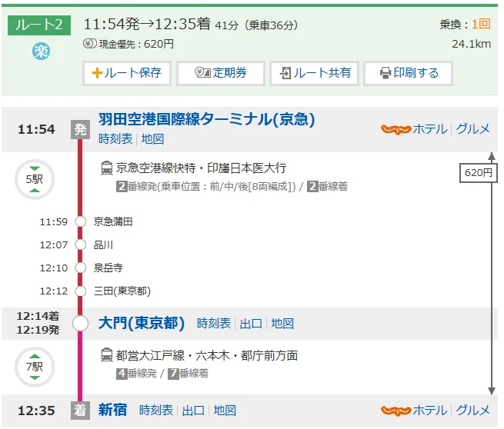Click the 発 departure marker icon
The width and height of the screenshot is (504, 429).
(x=80, y=129)
